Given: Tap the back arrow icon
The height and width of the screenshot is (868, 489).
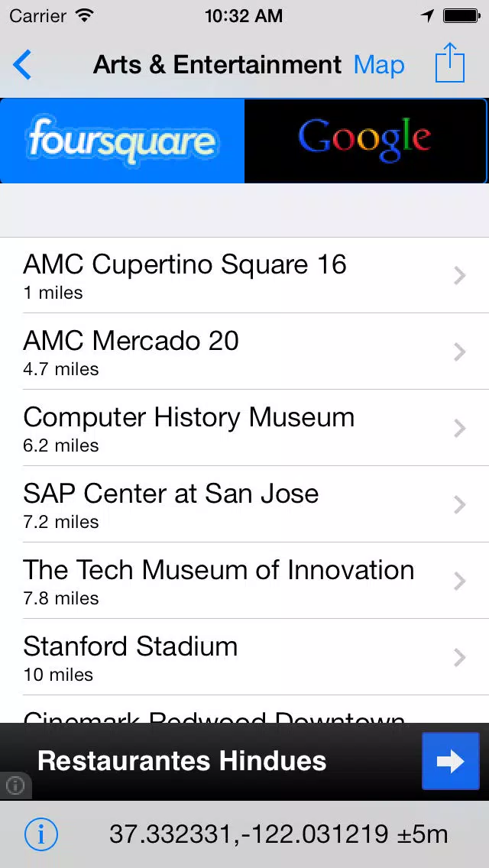Looking at the screenshot, I should (x=23, y=65).
